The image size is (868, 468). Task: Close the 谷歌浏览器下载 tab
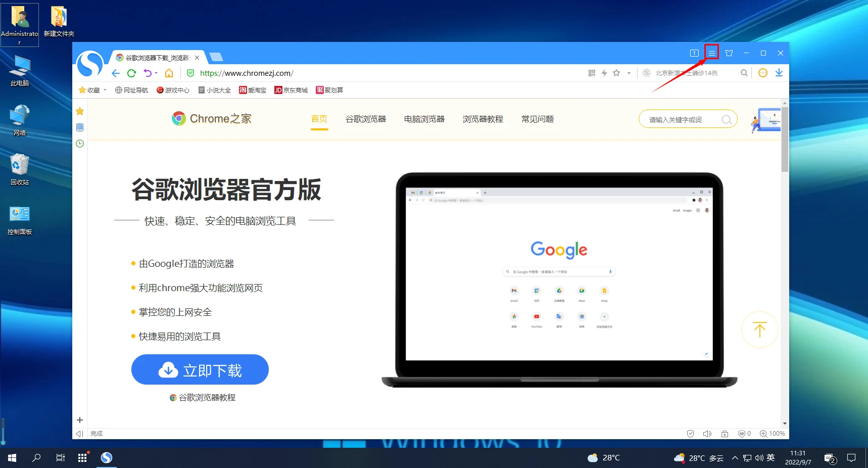coord(197,58)
